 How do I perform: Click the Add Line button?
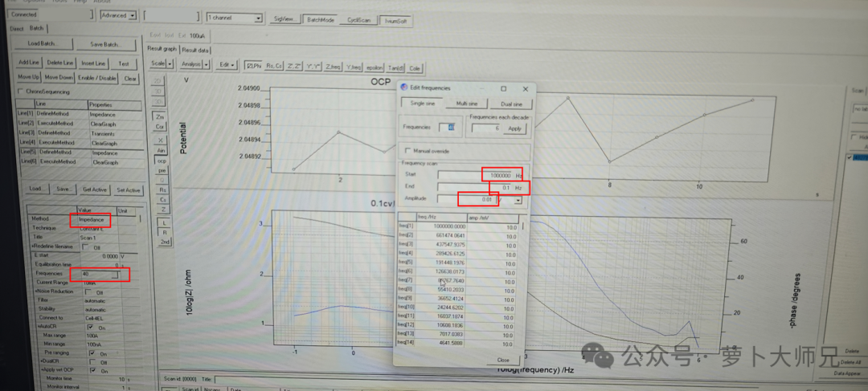[x=29, y=63]
